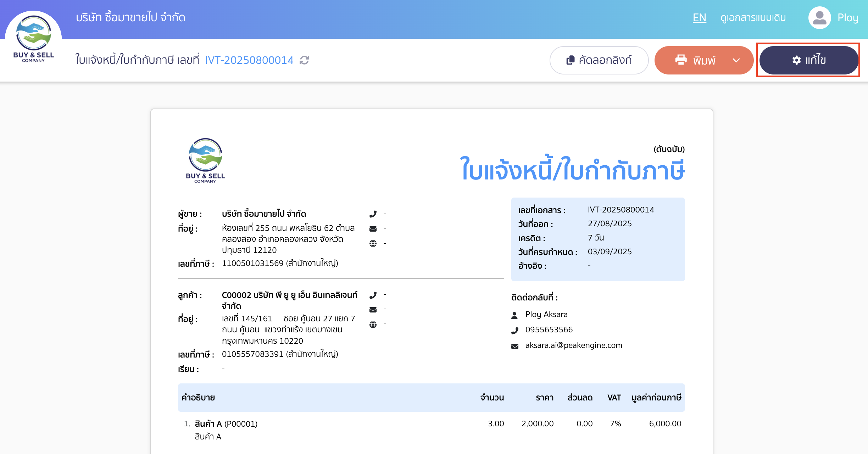Click phone icon beside 0955653566

[515, 331]
